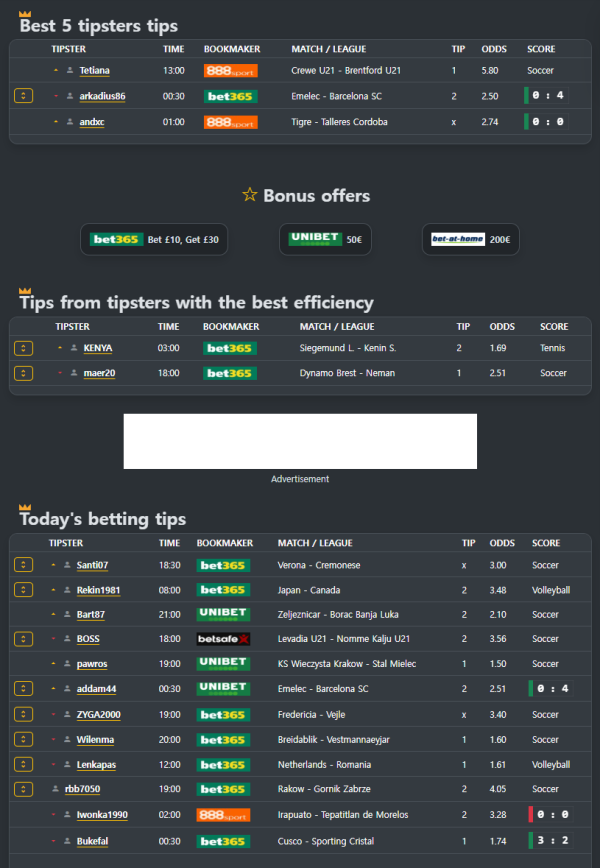Screen dimensions: 600x868
Task: Expand the ZYGA2000 tip row
Action: click(x=24, y=715)
